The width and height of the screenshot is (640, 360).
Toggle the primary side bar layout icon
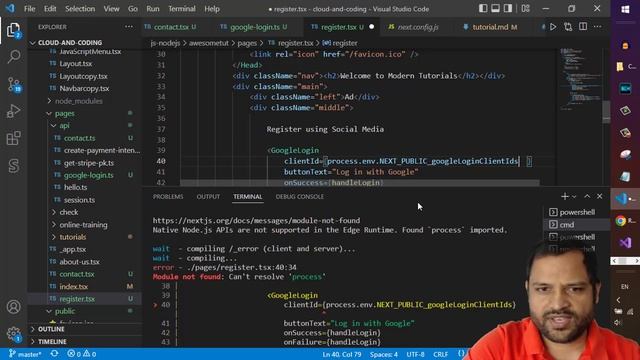tap(483, 9)
